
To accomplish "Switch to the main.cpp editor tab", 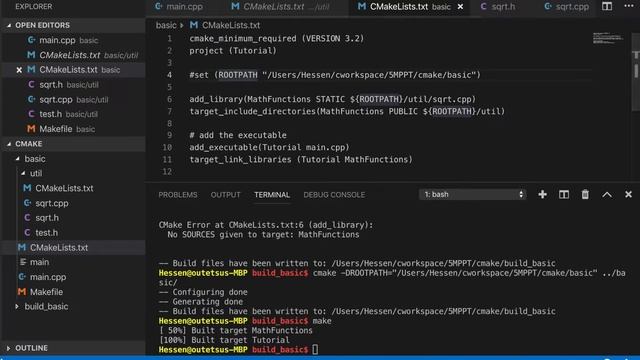I will point(179,7).
